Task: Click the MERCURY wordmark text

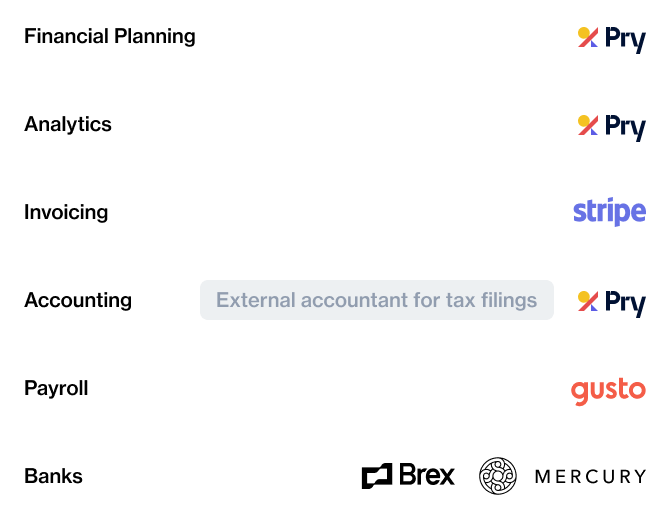Action: (591, 477)
